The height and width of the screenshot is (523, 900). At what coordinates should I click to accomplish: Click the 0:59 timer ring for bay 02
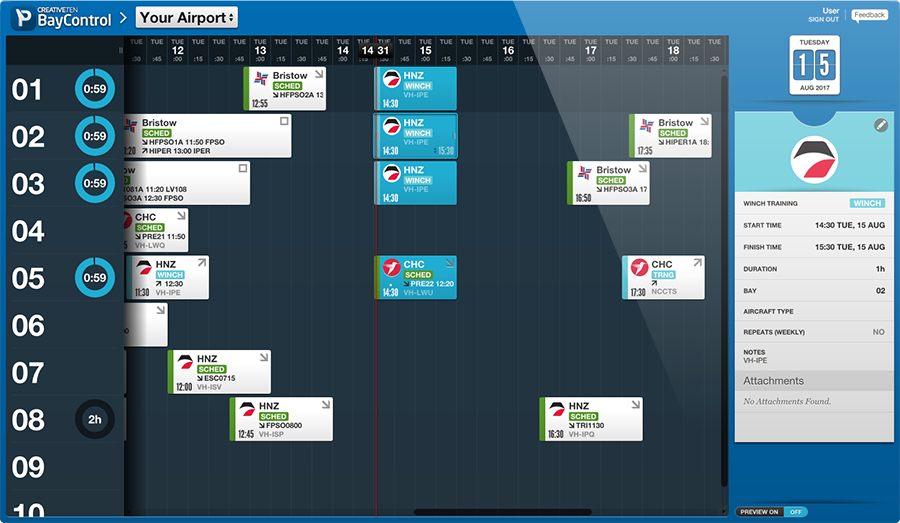tap(95, 136)
